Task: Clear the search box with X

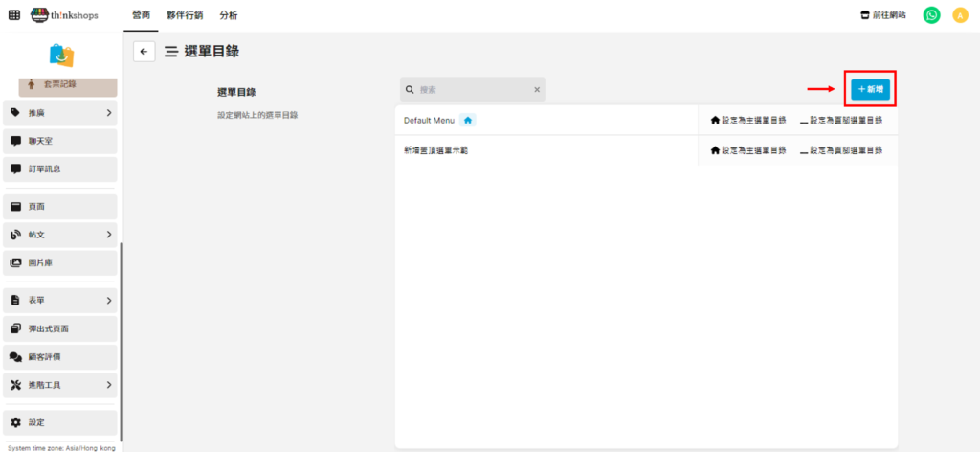Action: (x=537, y=90)
